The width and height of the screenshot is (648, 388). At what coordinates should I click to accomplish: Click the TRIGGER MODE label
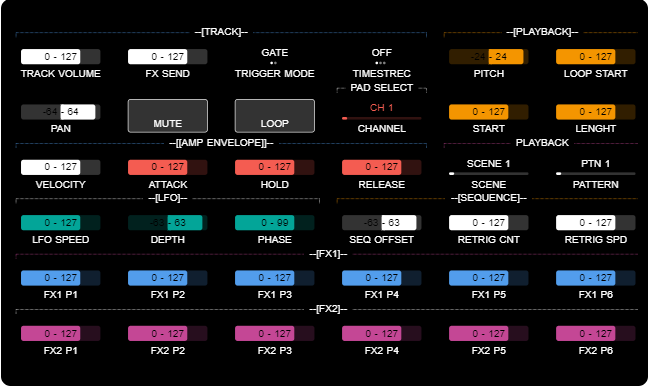274,74
